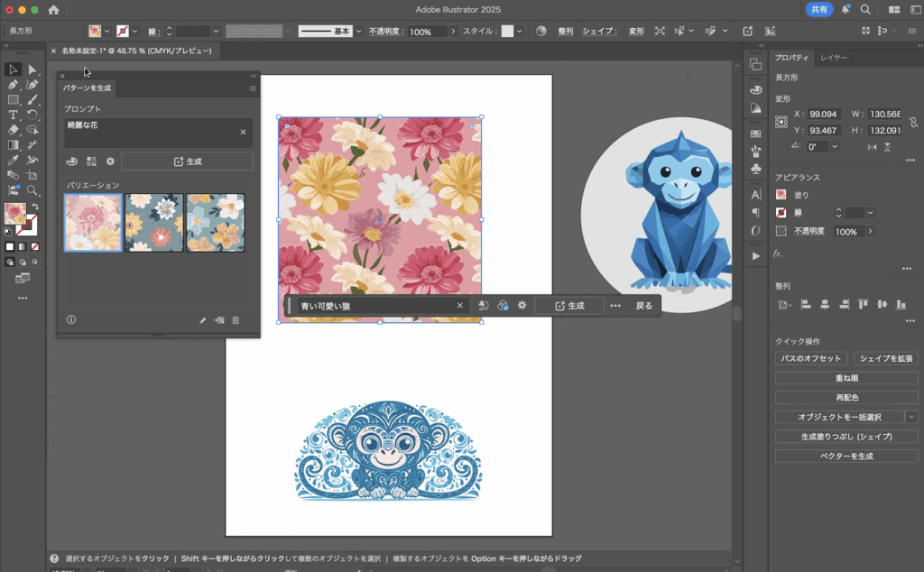The height and width of the screenshot is (572, 924).
Task: Click the info icon in the pattern panel
Action: coord(71,319)
